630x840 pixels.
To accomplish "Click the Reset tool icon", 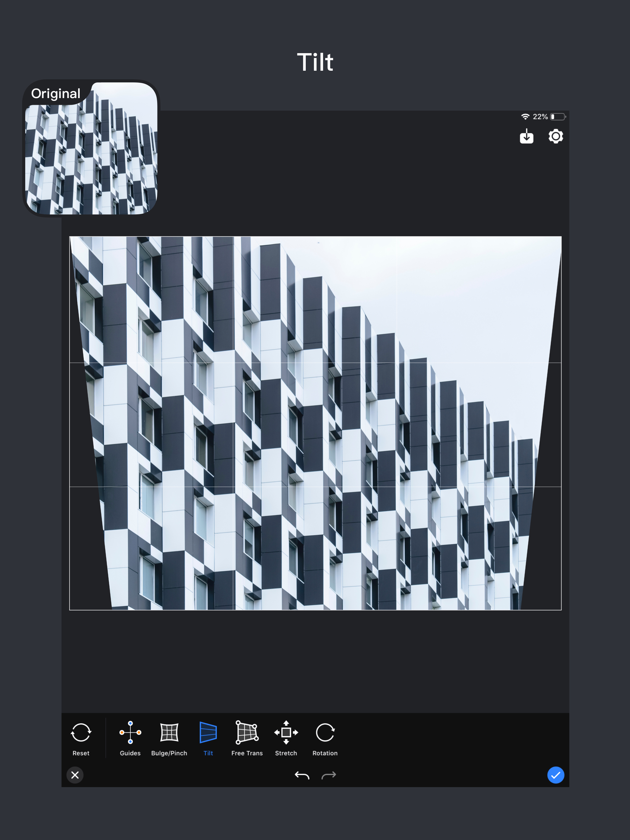I will (x=81, y=732).
